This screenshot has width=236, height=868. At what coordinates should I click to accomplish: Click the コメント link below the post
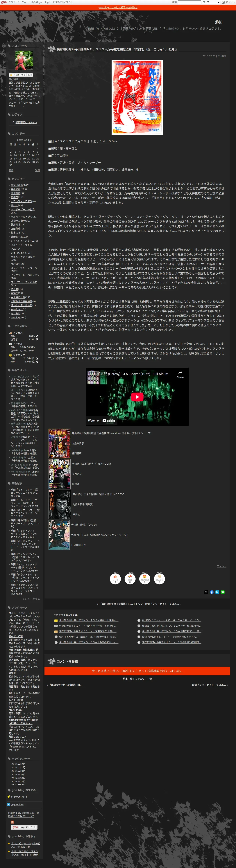(x=221, y=566)
